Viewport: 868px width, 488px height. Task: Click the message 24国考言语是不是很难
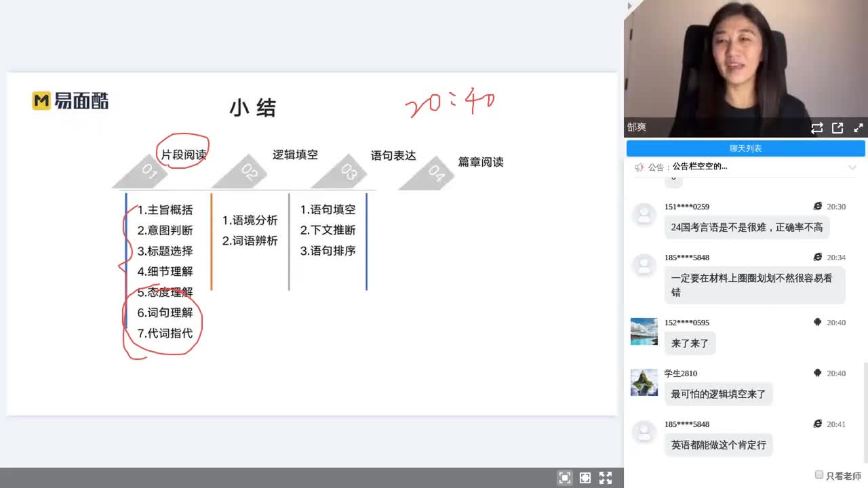[x=747, y=227]
